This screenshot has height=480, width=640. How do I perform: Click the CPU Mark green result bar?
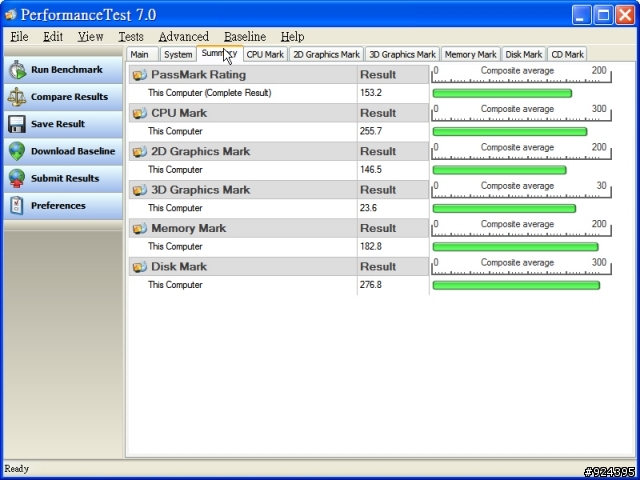510,132
